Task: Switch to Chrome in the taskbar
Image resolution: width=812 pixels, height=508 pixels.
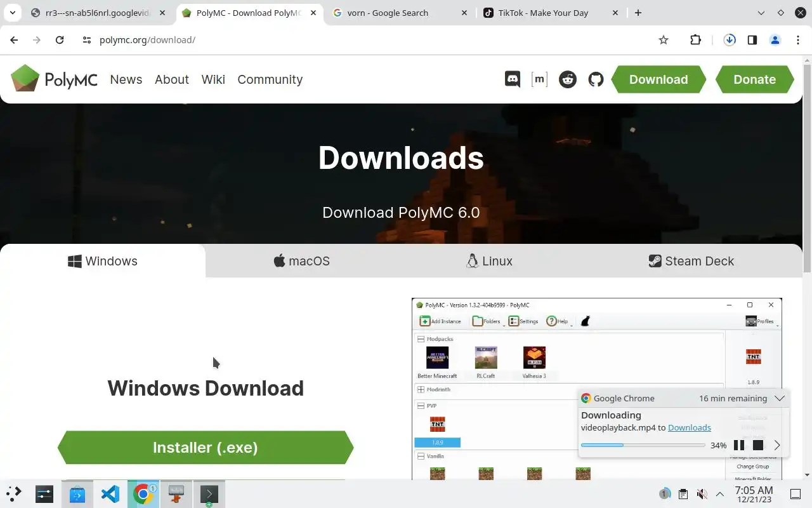Action: click(x=143, y=493)
